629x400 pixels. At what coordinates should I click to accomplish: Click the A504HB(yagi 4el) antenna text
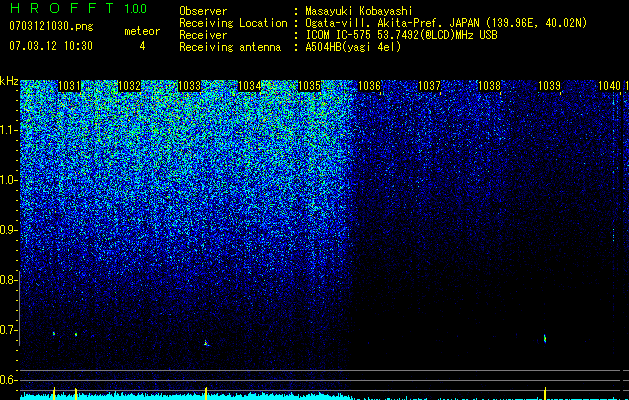coord(353,47)
